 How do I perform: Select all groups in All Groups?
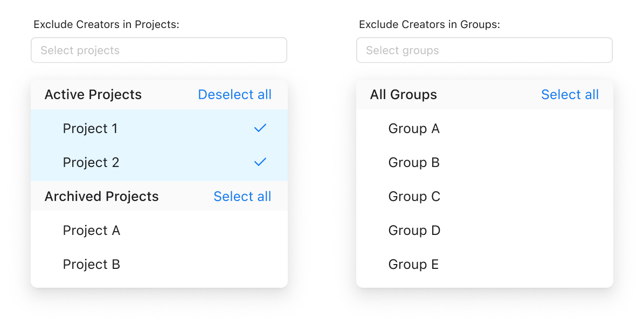point(570,95)
